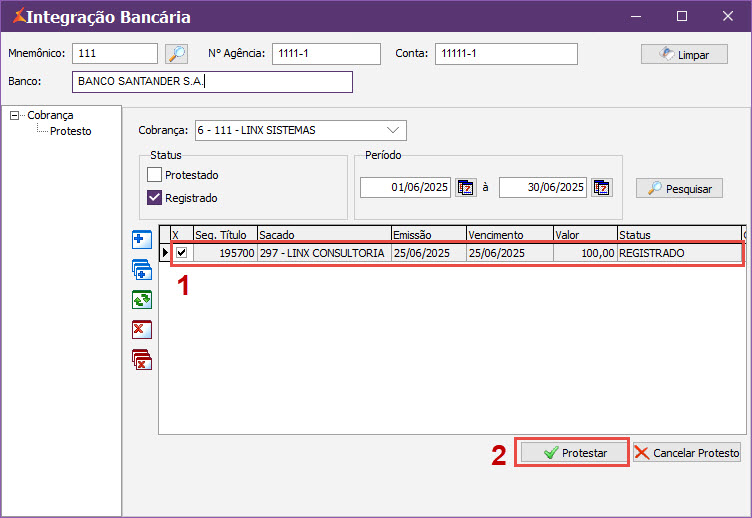Click the Seq. Título column header

225,235
